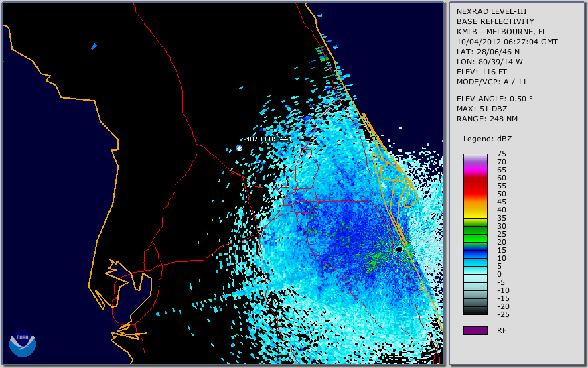
Task: Click the 'Legend: dBZ' heading
Action: click(x=487, y=139)
